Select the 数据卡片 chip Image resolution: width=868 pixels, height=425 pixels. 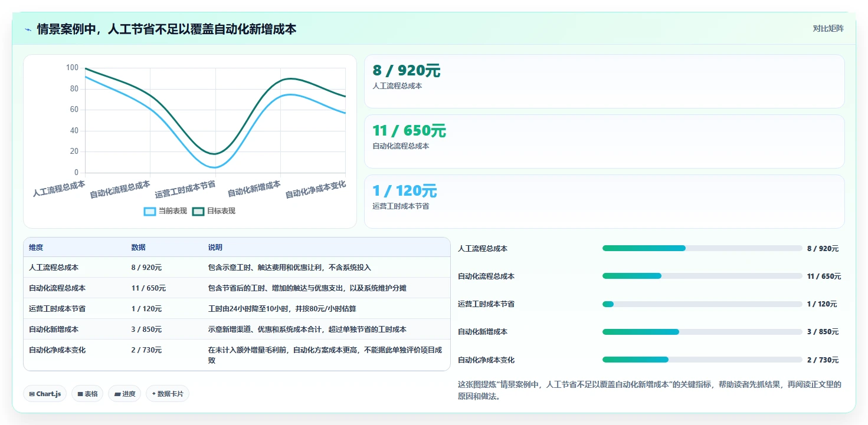pyautogui.click(x=168, y=394)
